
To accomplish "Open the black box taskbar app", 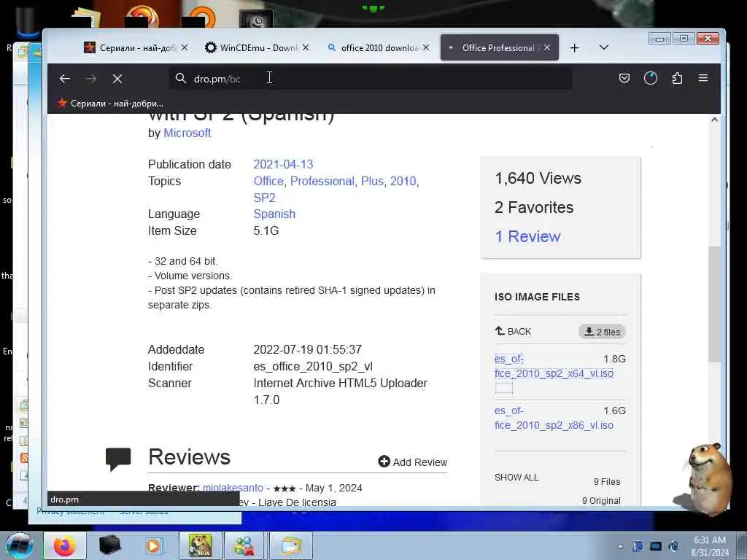I will point(109,545).
